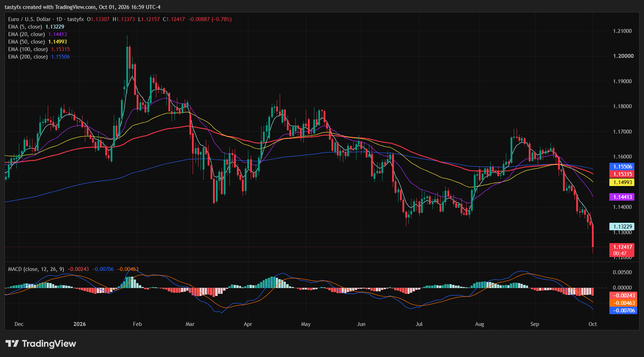The height and width of the screenshot is (357, 644).
Task: Click the high price value H1.13373
Action: (124, 19)
